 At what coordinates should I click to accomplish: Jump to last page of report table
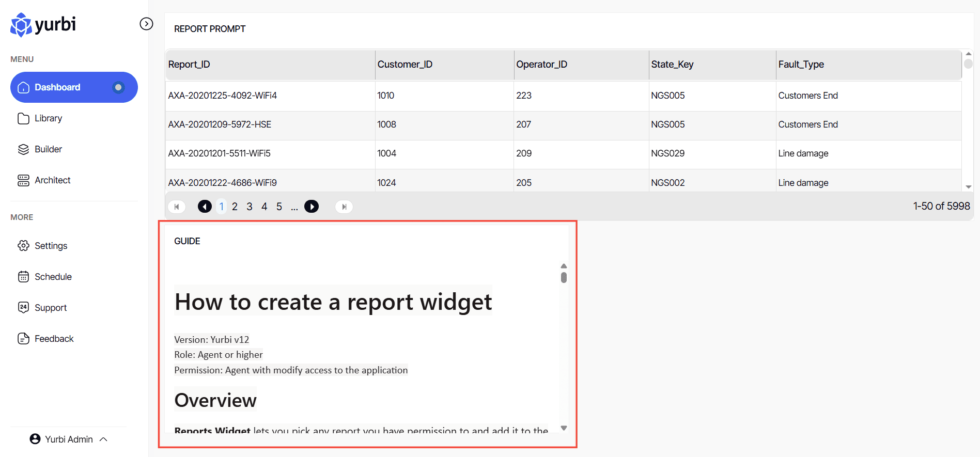tap(344, 207)
